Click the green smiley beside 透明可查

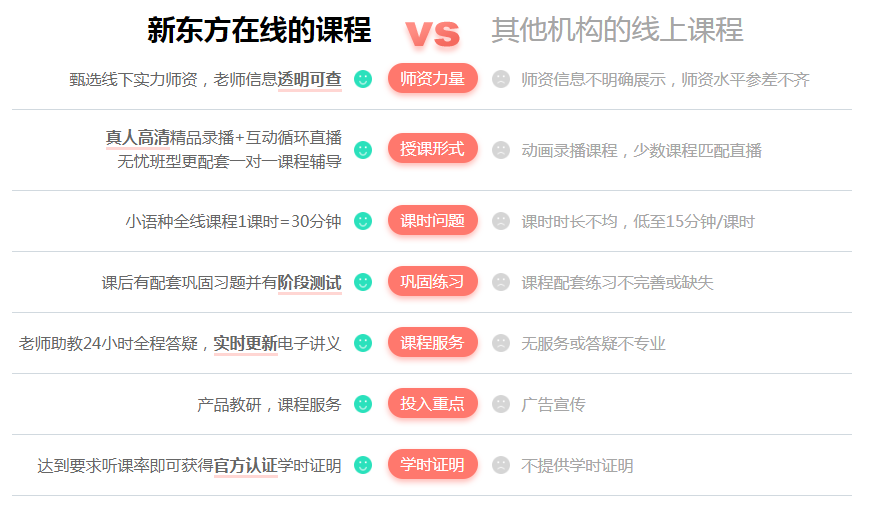363,79
